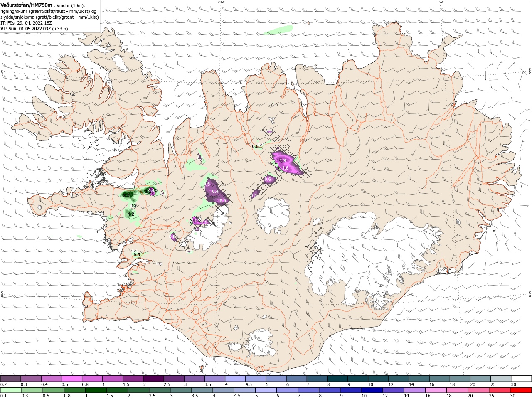Viewport: 532px width, 399px height.
Task: Click the '1.9' snowfall value on map
Action: click(283, 160)
